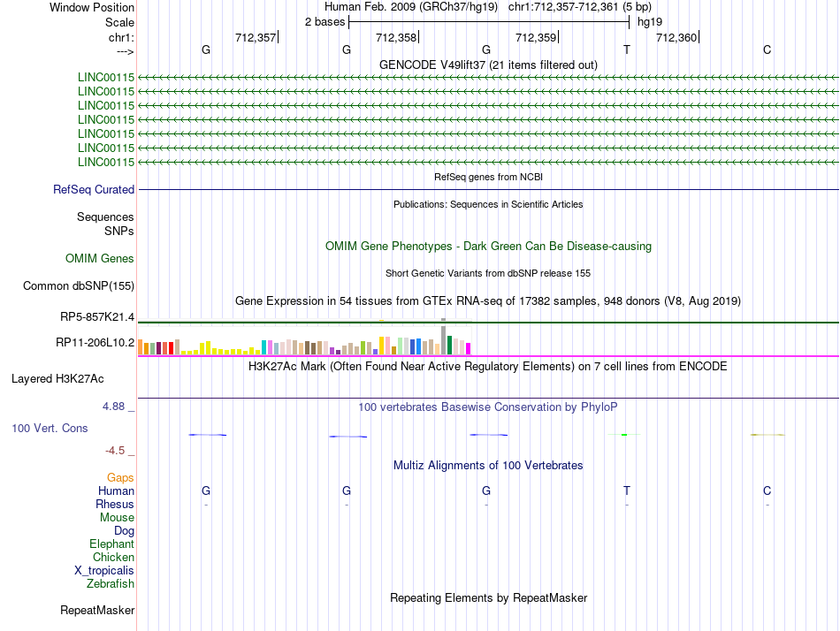
Task: Click the Human species label
Action: [x=116, y=491]
